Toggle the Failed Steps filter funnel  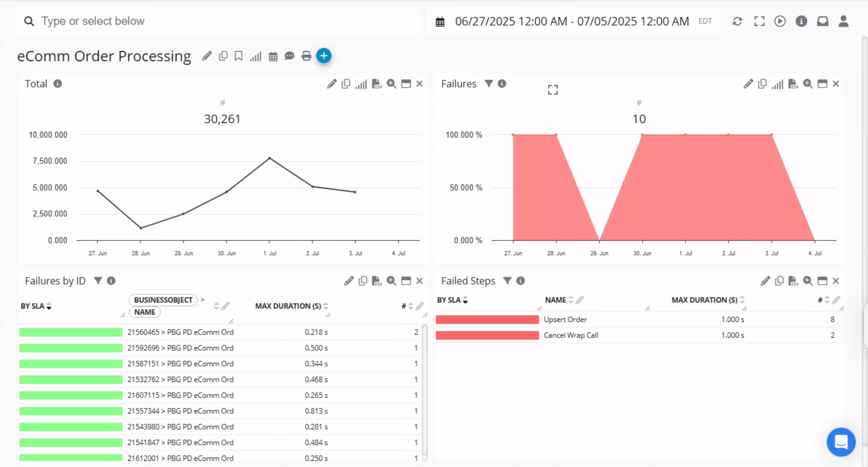point(507,281)
